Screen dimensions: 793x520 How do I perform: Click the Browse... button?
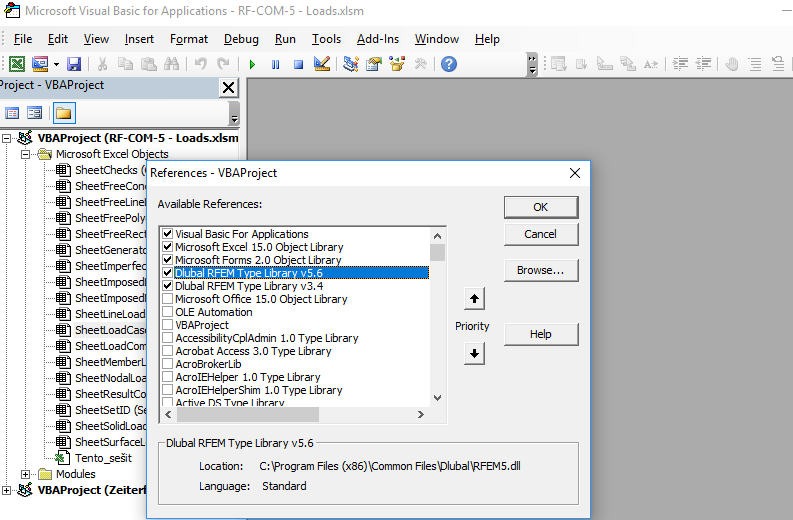(541, 270)
